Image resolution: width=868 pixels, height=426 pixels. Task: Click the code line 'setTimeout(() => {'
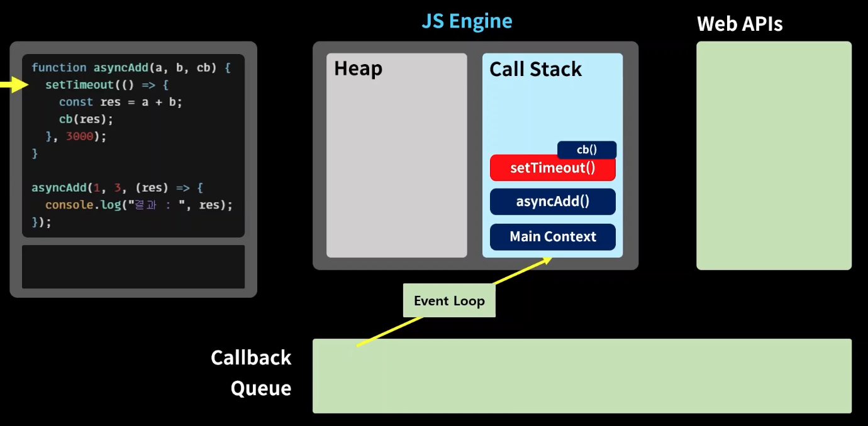(x=107, y=85)
